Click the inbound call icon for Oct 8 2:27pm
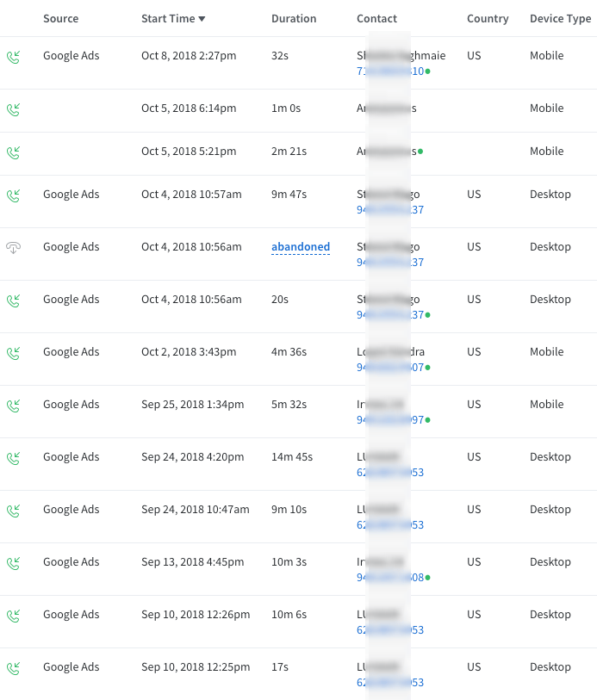Viewport: 597px width, 700px height. (14, 57)
